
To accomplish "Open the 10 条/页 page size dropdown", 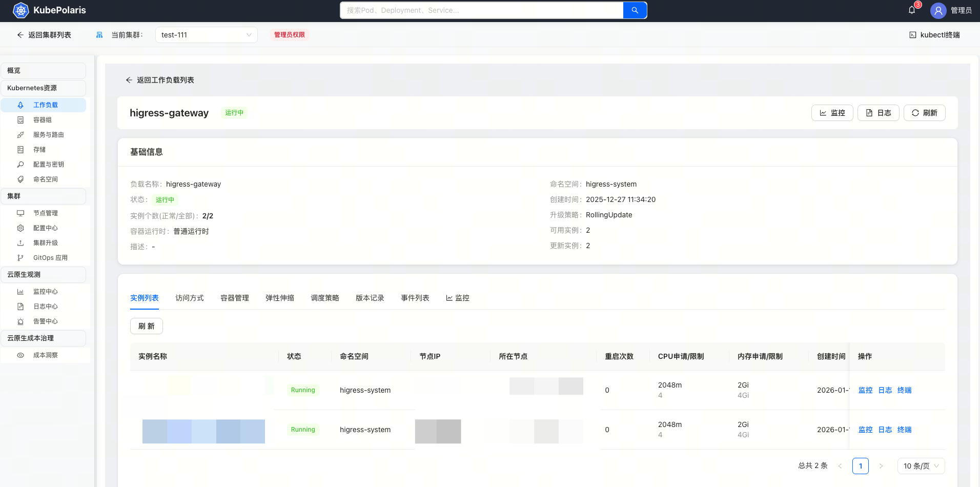I will tap(921, 466).
